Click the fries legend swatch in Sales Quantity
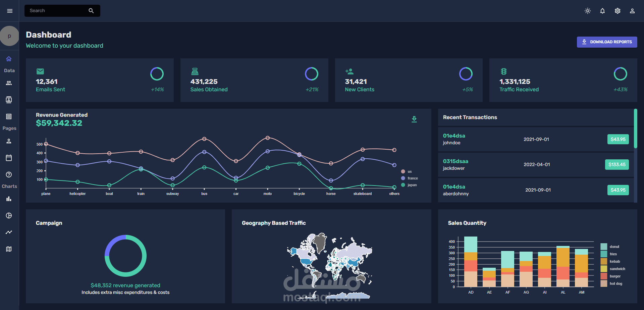The width and height of the screenshot is (644, 310). coord(604,254)
